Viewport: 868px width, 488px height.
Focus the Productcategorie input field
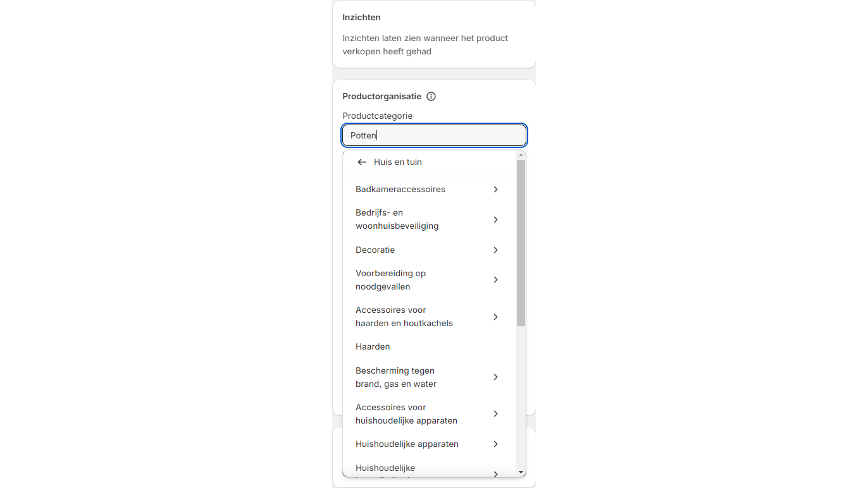coord(434,135)
